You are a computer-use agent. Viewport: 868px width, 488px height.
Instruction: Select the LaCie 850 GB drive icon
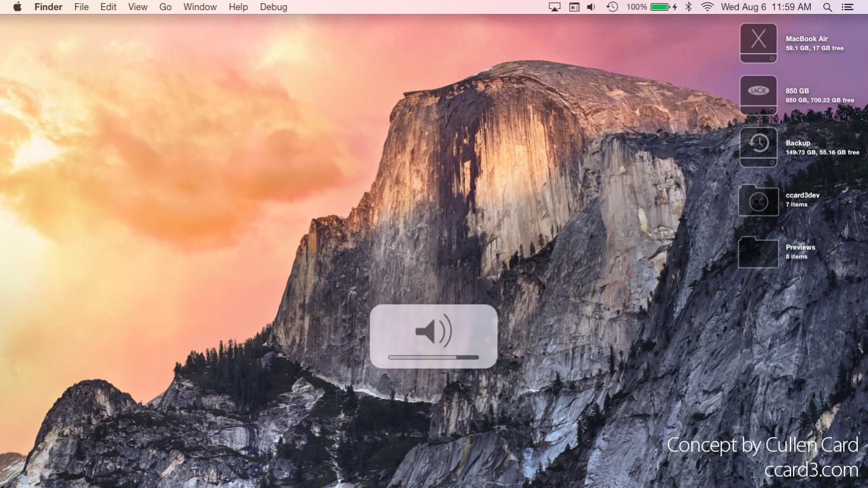click(759, 95)
